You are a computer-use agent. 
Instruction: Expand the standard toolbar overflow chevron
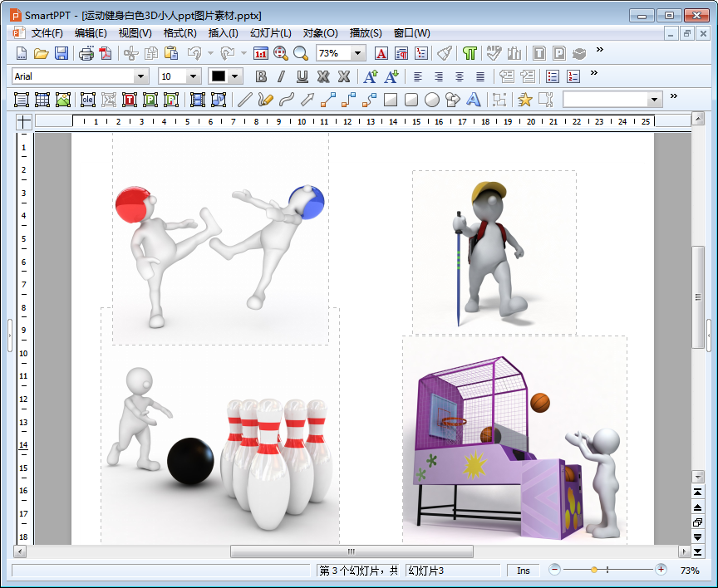tap(600, 50)
